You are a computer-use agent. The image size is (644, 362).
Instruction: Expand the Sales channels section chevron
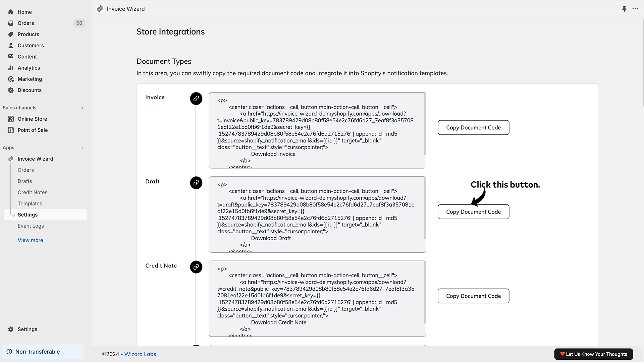82,108
